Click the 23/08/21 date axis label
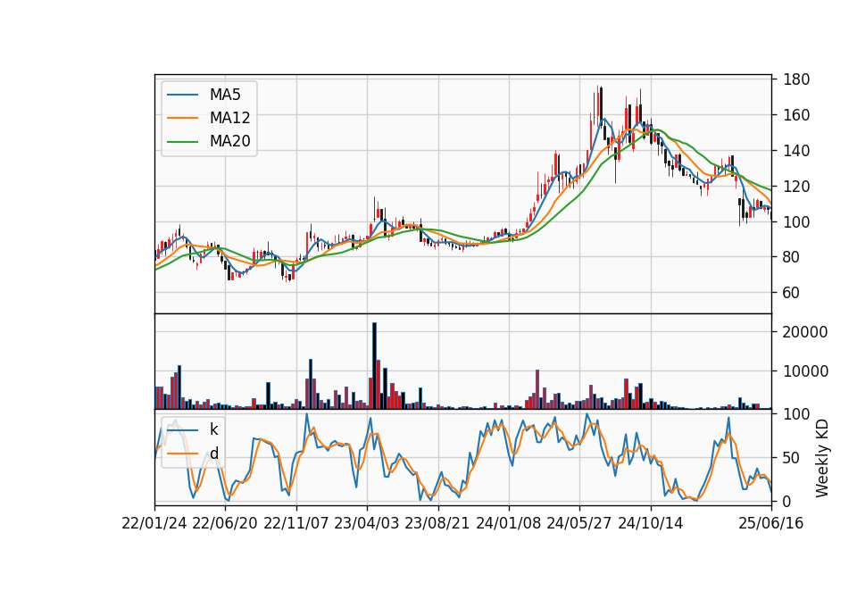Viewport: 857px width, 616px height. (437, 523)
